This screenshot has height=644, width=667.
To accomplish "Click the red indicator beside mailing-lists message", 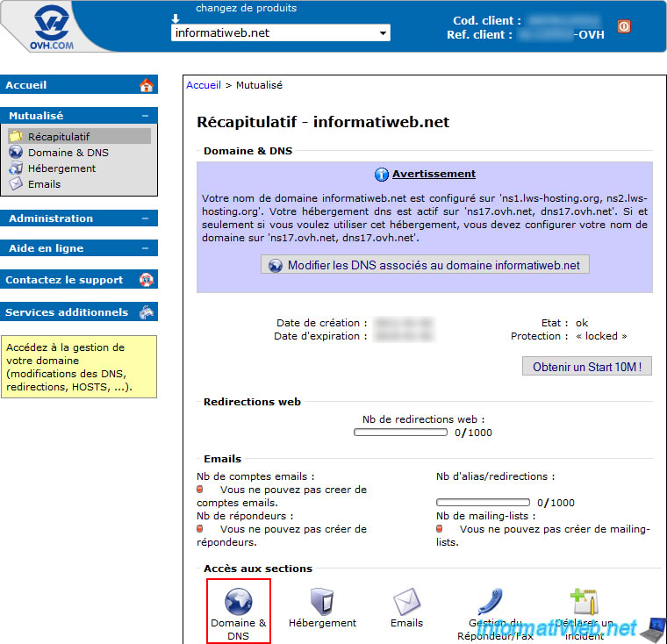I will pos(439,529).
